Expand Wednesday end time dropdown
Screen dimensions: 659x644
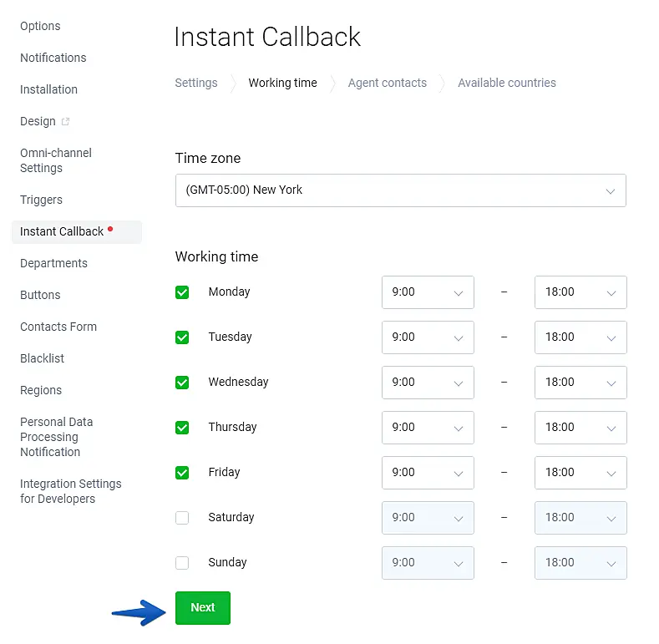pyautogui.click(x=580, y=383)
